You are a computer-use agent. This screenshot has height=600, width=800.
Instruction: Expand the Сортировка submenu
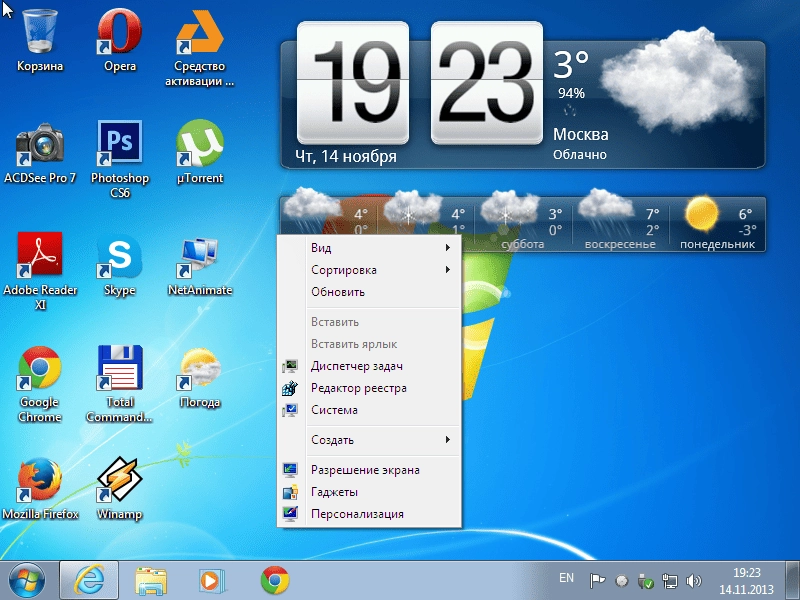369,270
